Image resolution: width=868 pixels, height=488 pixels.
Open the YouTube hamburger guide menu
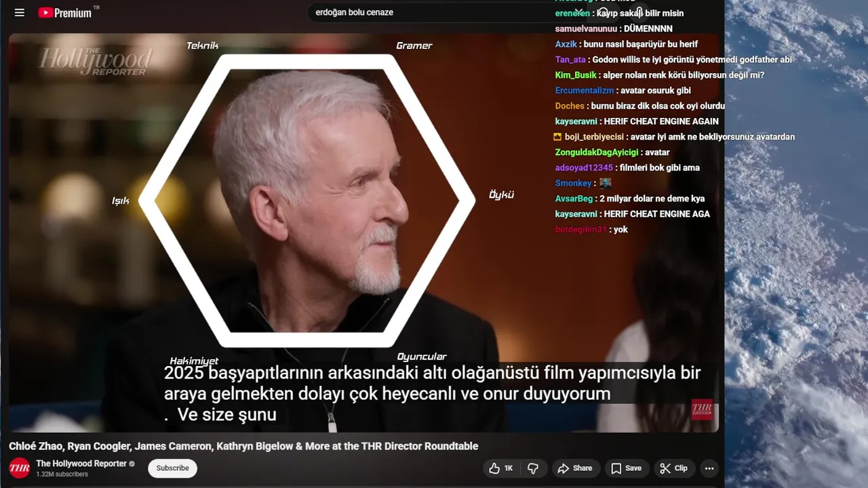(x=19, y=12)
